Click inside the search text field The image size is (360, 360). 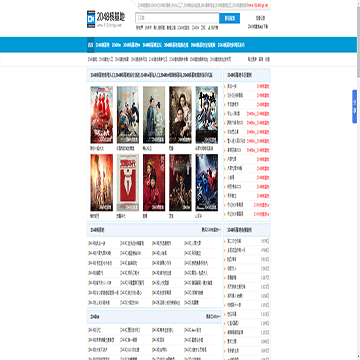click(x=177, y=18)
